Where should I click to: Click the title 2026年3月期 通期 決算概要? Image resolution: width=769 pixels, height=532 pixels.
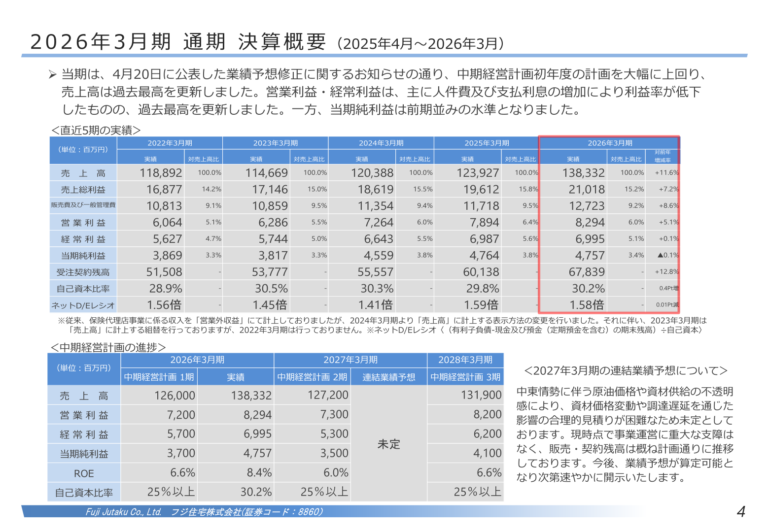click(178, 42)
